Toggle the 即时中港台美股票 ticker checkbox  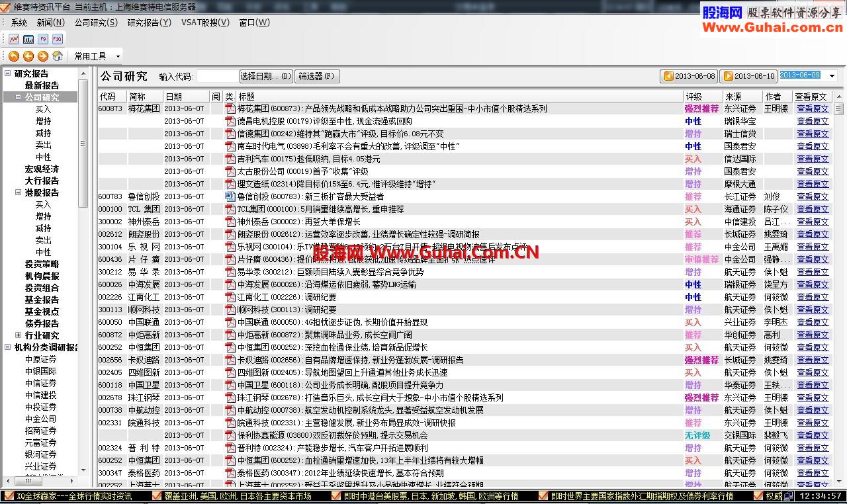click(337, 496)
